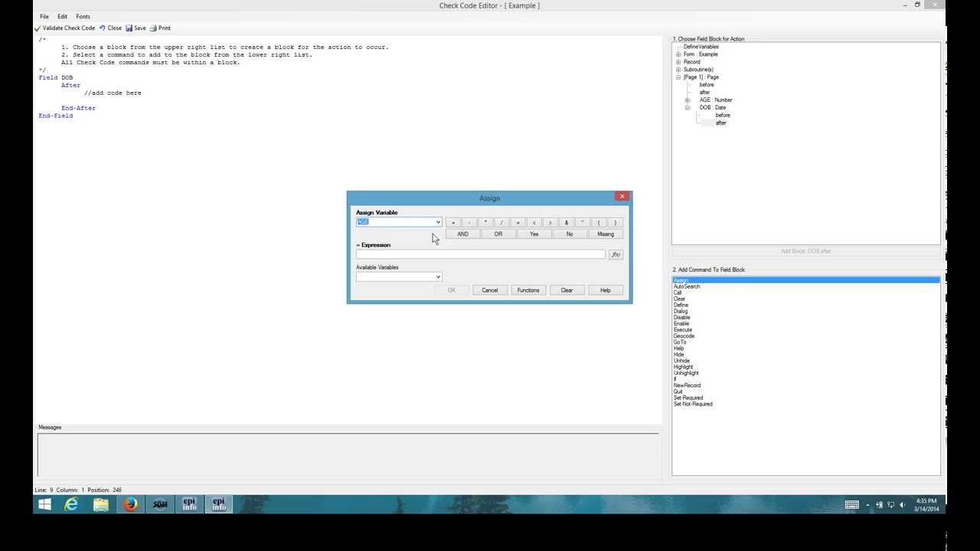Open File Explorer from the taskbar
Image resolution: width=980 pixels, height=551 pixels.
[x=101, y=504]
